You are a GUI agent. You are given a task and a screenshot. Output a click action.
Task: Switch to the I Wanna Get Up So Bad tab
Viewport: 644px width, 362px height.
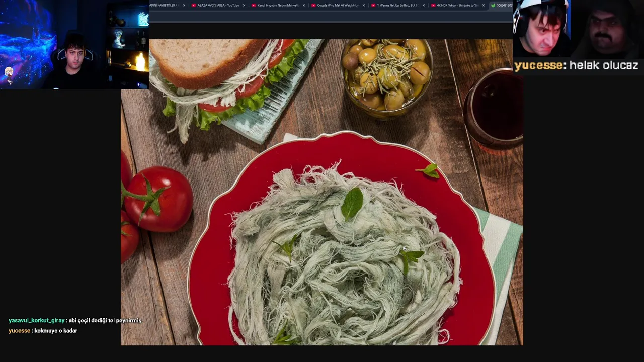pyautogui.click(x=397, y=5)
